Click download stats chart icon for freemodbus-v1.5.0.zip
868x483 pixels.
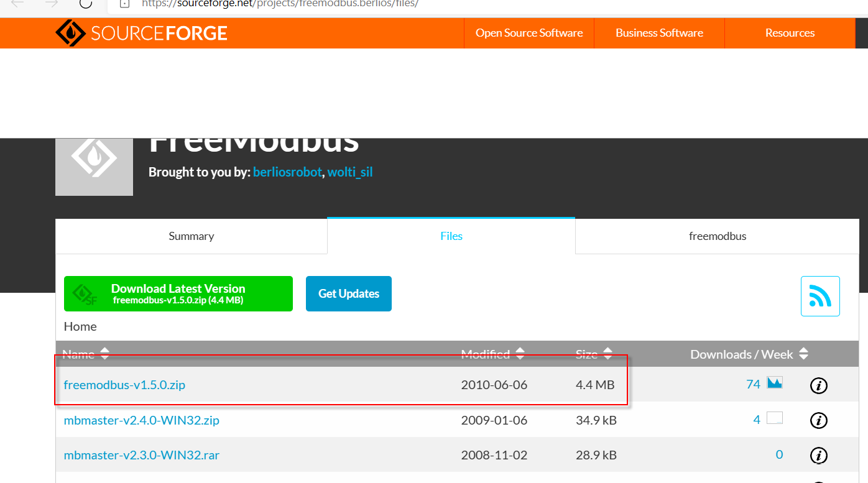tap(775, 383)
